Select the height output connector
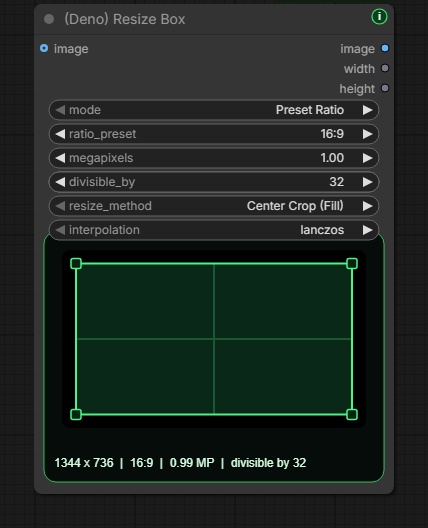 (385, 88)
